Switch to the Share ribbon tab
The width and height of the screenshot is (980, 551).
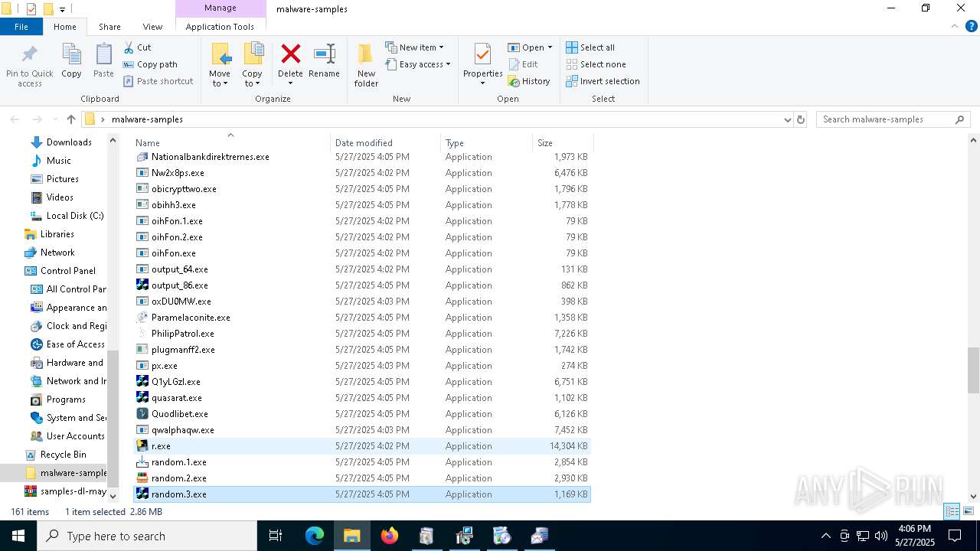pos(109,27)
